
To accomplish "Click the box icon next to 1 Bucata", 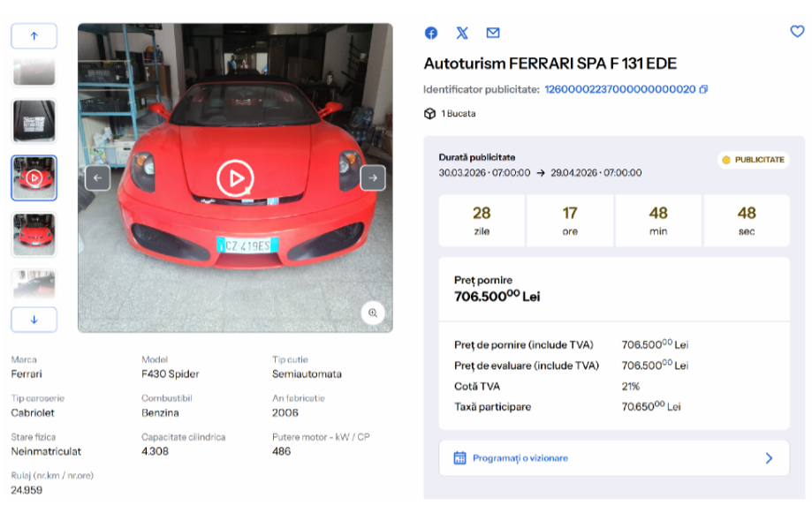I will point(429,113).
